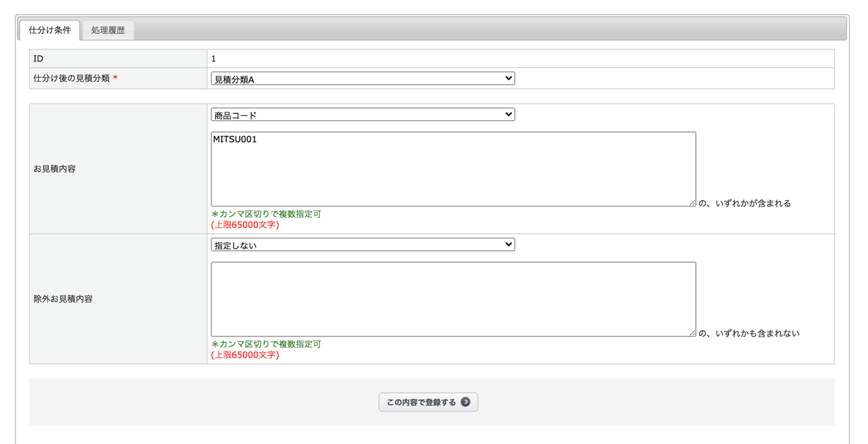Open the 指定しない dropdown
Image resolution: width=868 pixels, height=444 pixels.
362,245
